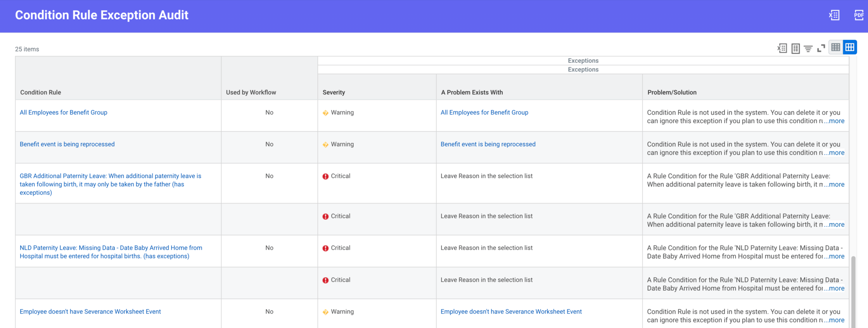
Task: Click the 'Used by Workflow' column header
Action: 251,92
